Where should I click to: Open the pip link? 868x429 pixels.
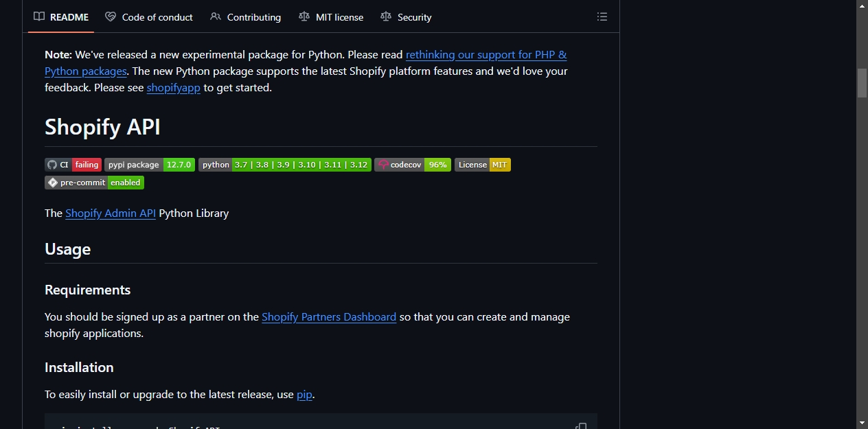coord(304,395)
